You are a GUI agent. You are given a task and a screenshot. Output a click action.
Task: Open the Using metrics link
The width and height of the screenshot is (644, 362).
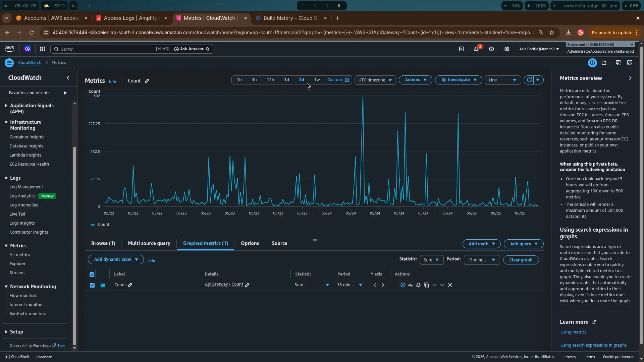(x=573, y=332)
